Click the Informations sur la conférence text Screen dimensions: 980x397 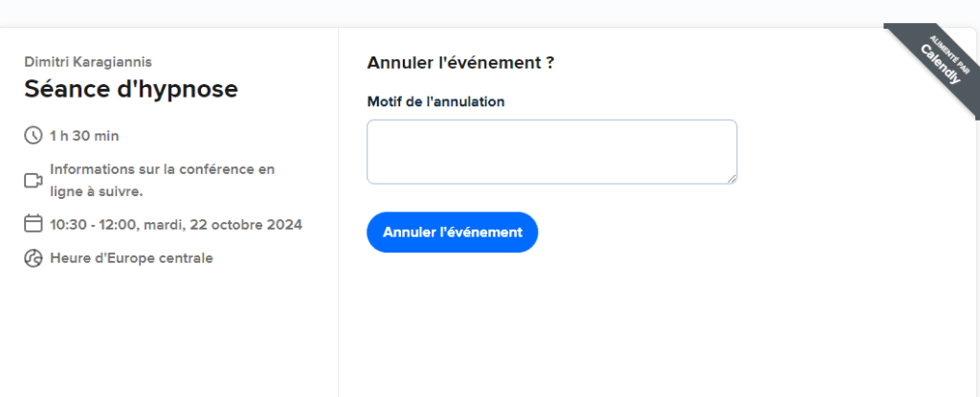163,169
